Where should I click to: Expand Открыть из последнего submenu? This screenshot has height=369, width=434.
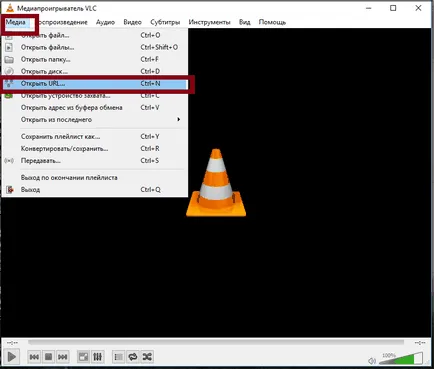(95, 120)
